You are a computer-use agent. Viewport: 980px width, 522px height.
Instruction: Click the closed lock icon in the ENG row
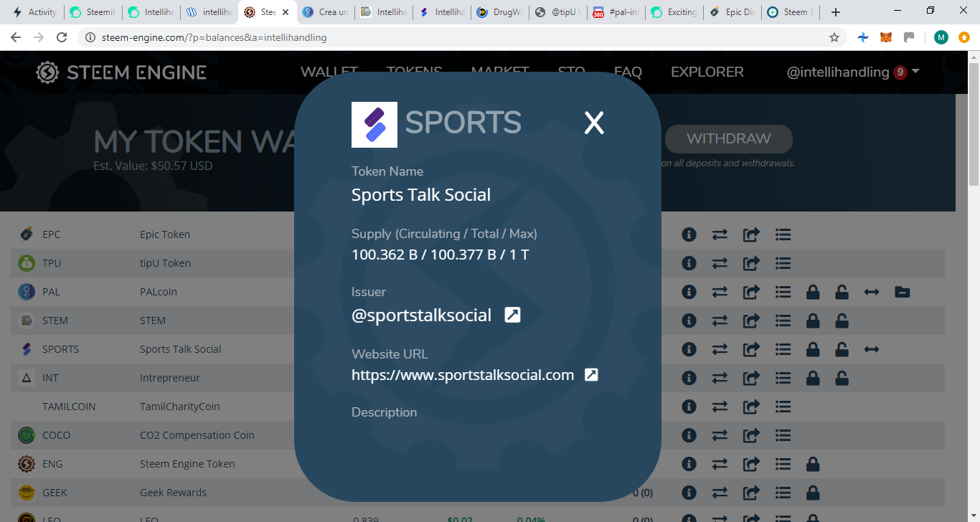[x=813, y=464]
